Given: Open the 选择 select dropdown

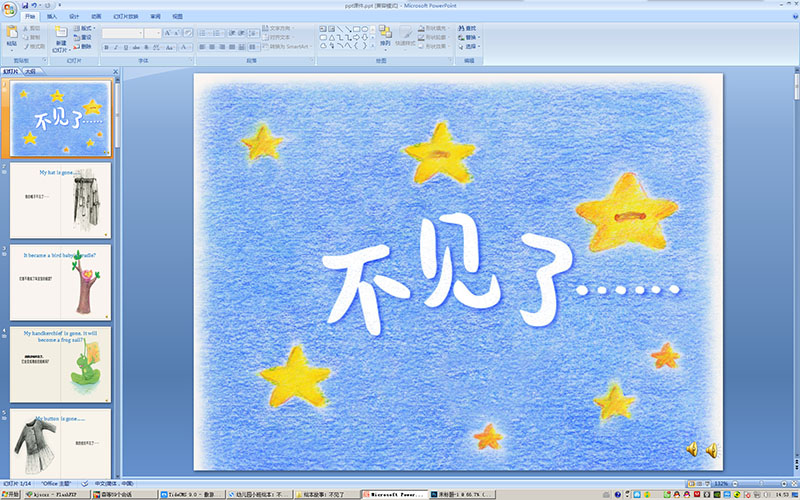Looking at the screenshot, I should click(x=469, y=46).
